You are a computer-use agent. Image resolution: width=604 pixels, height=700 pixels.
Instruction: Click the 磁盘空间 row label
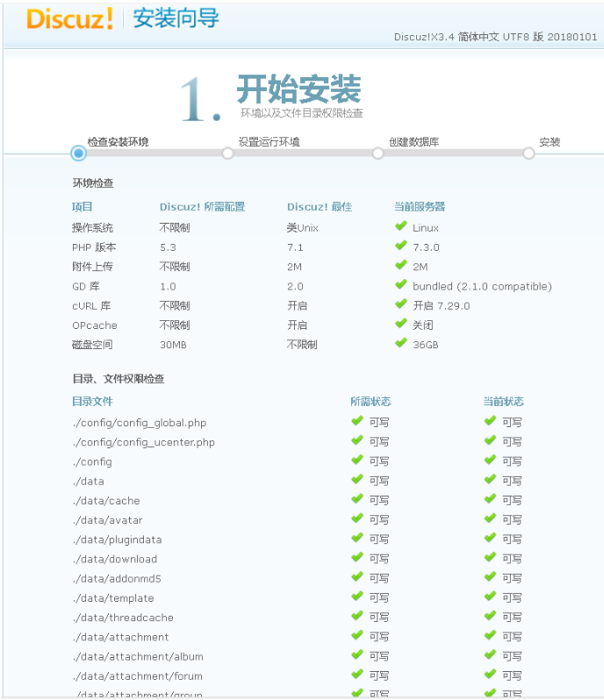[92, 345]
